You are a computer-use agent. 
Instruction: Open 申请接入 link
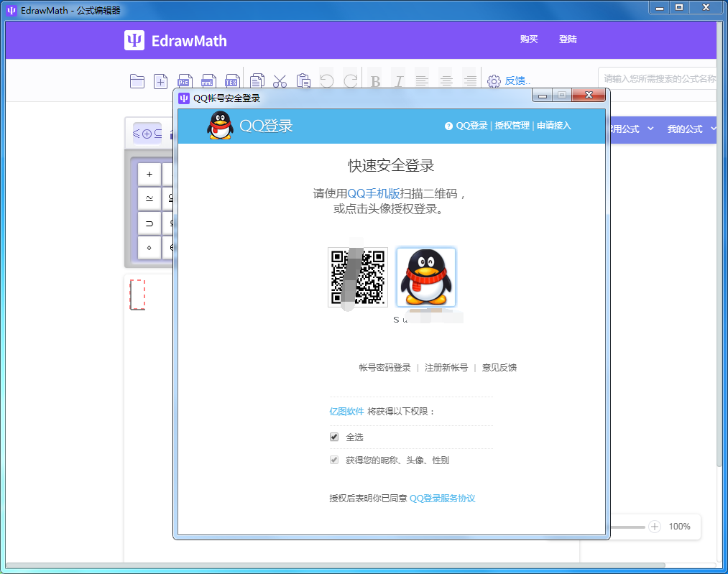554,126
